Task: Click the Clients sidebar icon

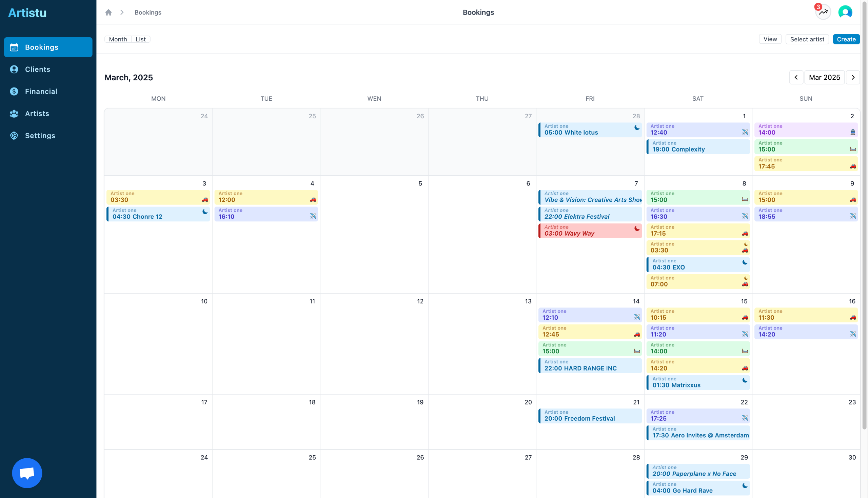Action: [x=14, y=69]
